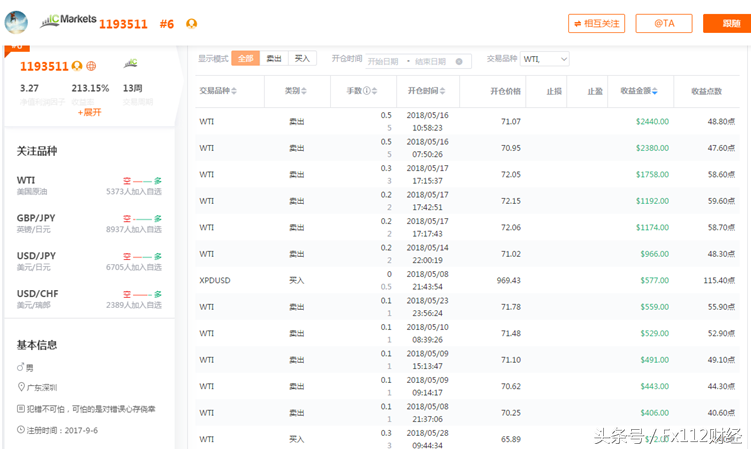Click the IC Markets broker logo in header
The height and width of the screenshot is (451, 753).
click(x=68, y=20)
